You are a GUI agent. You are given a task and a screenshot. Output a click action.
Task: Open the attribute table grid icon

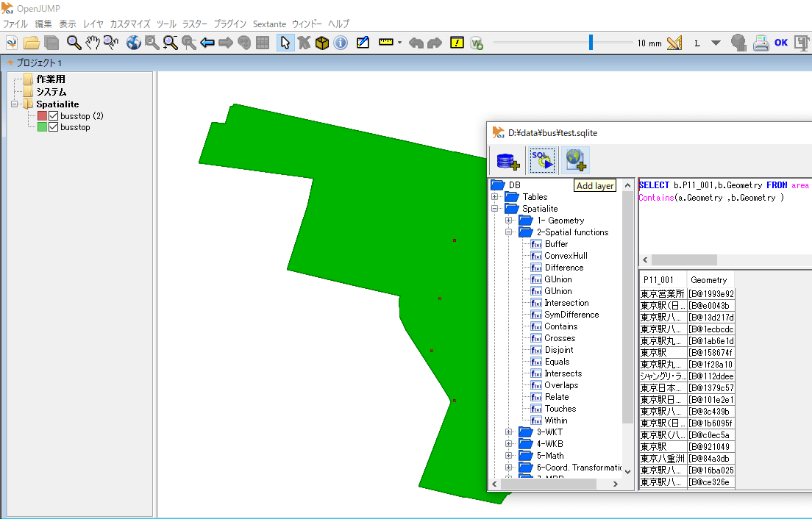coord(263,43)
